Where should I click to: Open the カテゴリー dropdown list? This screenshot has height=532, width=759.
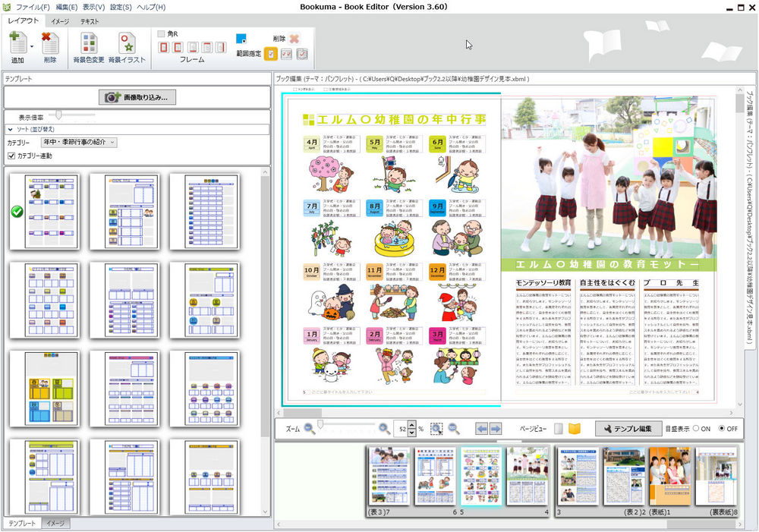point(80,142)
